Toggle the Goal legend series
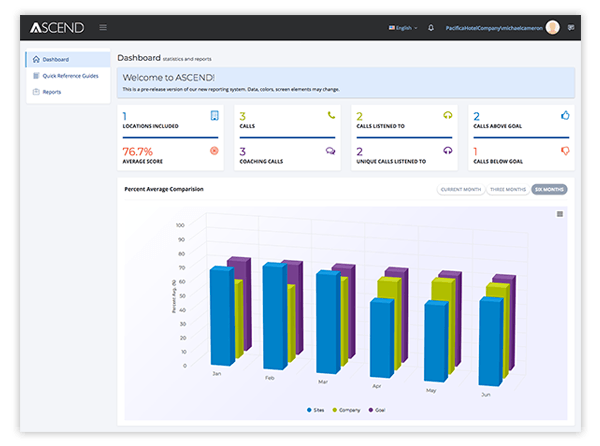This screenshot has width=600, height=446. point(377,410)
